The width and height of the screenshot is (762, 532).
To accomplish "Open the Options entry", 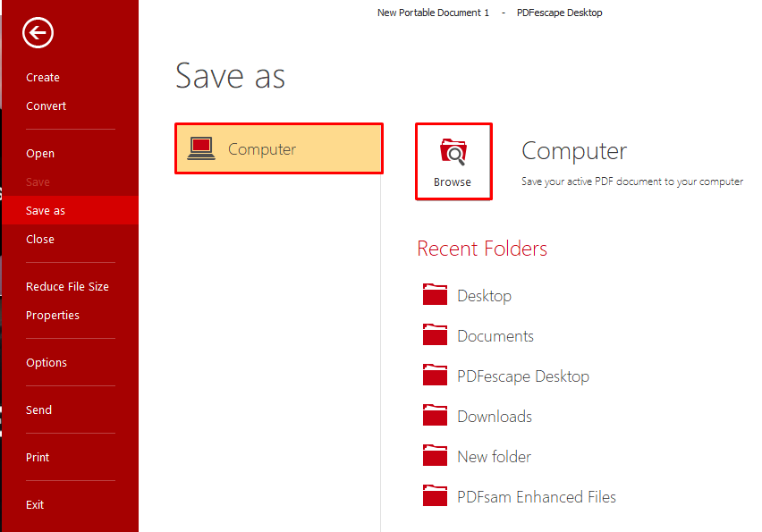I will (x=47, y=363).
